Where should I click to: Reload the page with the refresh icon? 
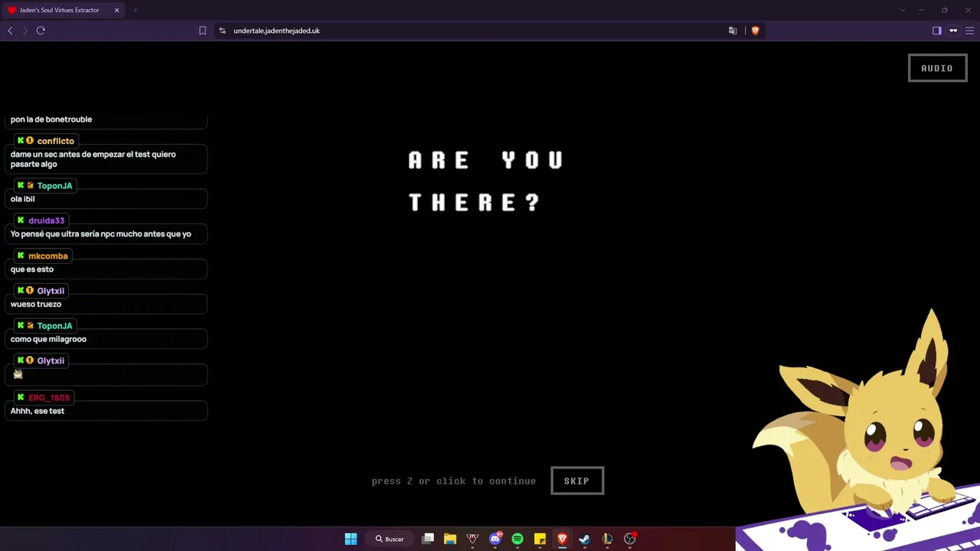[41, 31]
